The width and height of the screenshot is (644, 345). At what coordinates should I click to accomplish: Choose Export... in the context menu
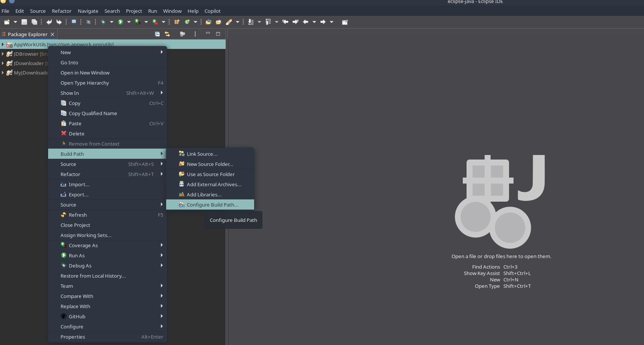tap(108, 195)
